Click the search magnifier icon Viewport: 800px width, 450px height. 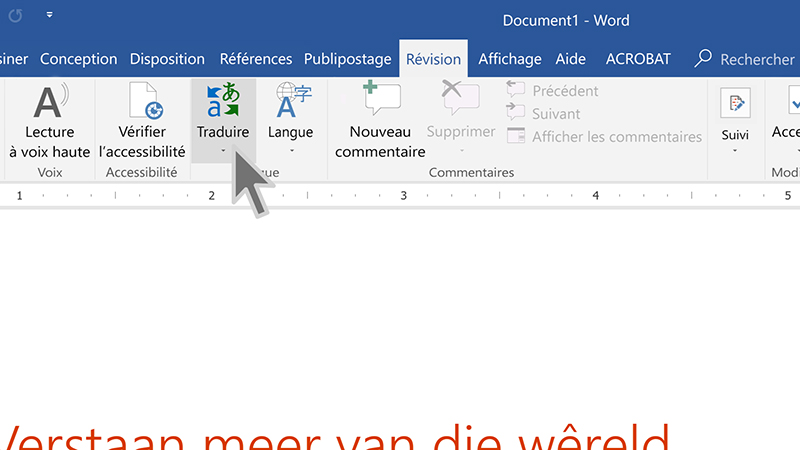(703, 58)
